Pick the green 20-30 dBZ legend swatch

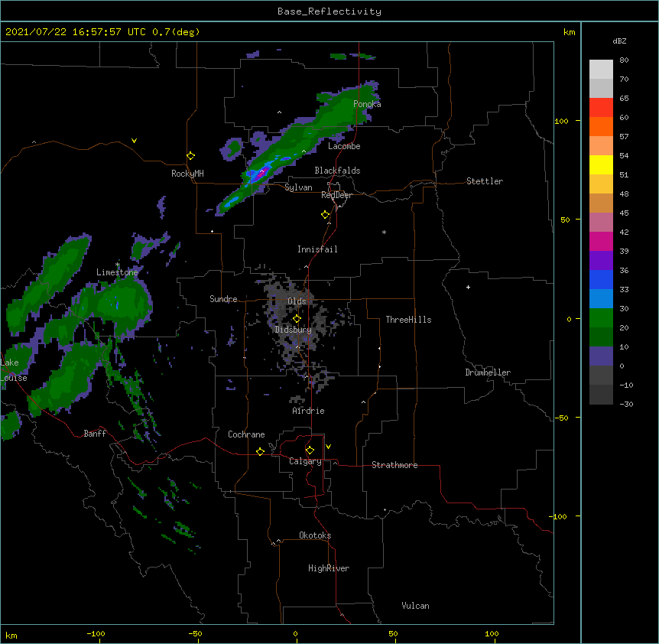pos(601,318)
